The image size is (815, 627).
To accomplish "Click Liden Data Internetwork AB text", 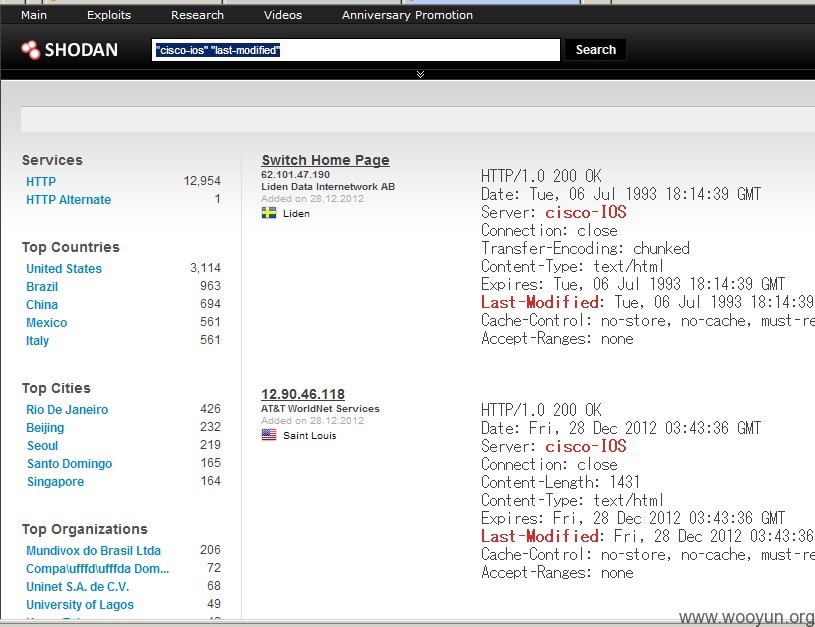I will (x=328, y=187).
